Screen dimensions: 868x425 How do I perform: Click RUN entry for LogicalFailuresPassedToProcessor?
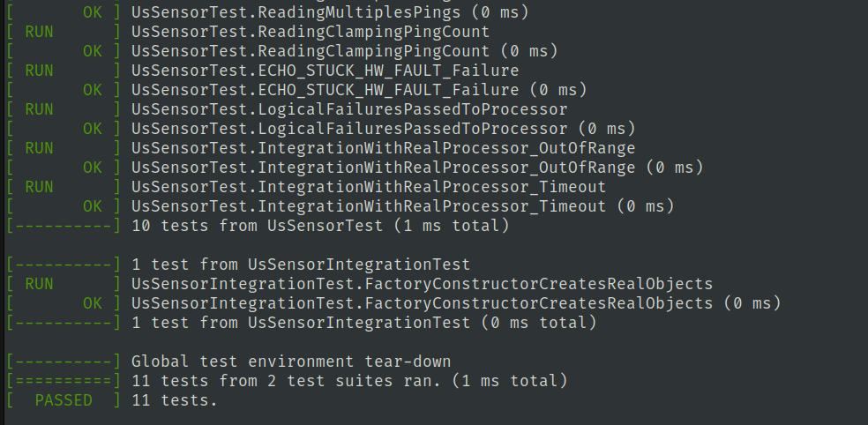(348, 109)
